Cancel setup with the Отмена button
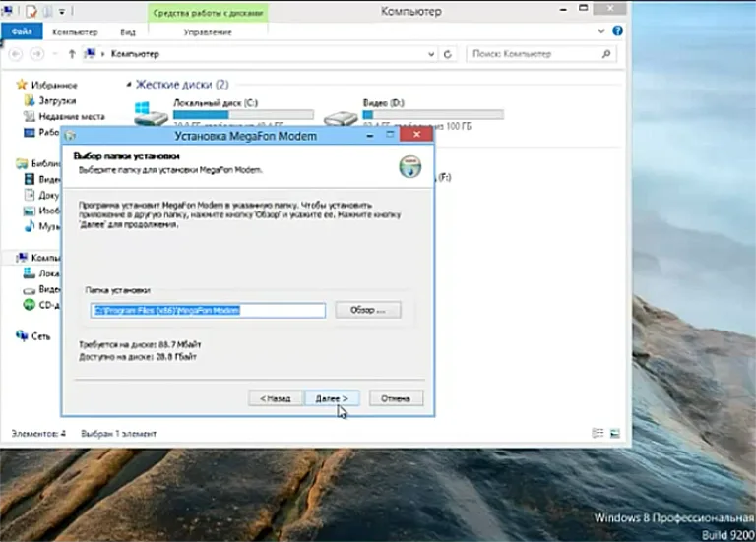Viewport: 756px width, 542px height. click(x=396, y=398)
